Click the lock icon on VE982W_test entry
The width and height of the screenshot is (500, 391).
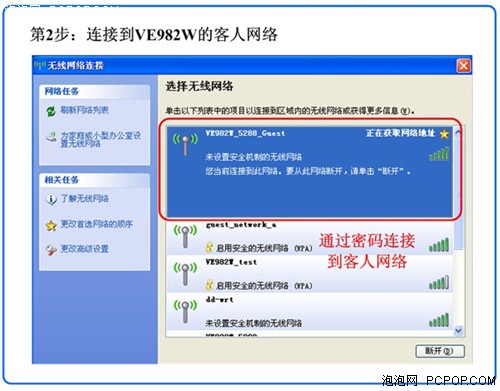point(209,285)
